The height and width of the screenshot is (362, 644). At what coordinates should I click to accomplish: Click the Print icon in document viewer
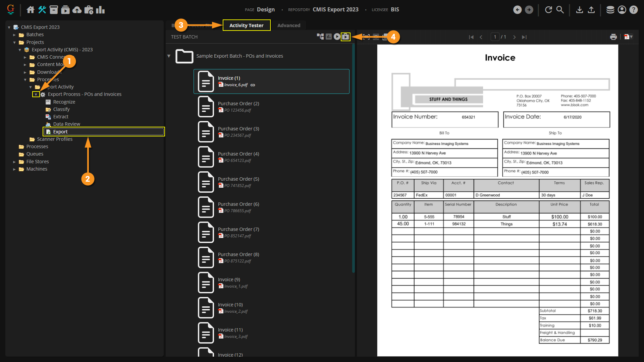coord(613,37)
